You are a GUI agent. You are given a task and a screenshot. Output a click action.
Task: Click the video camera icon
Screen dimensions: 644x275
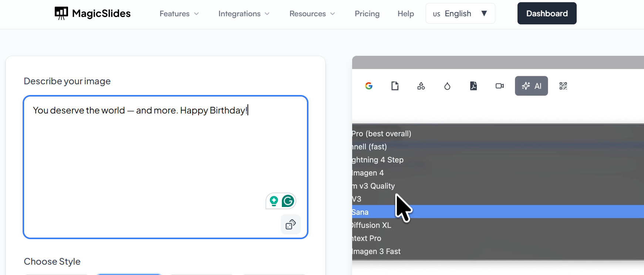click(500, 86)
